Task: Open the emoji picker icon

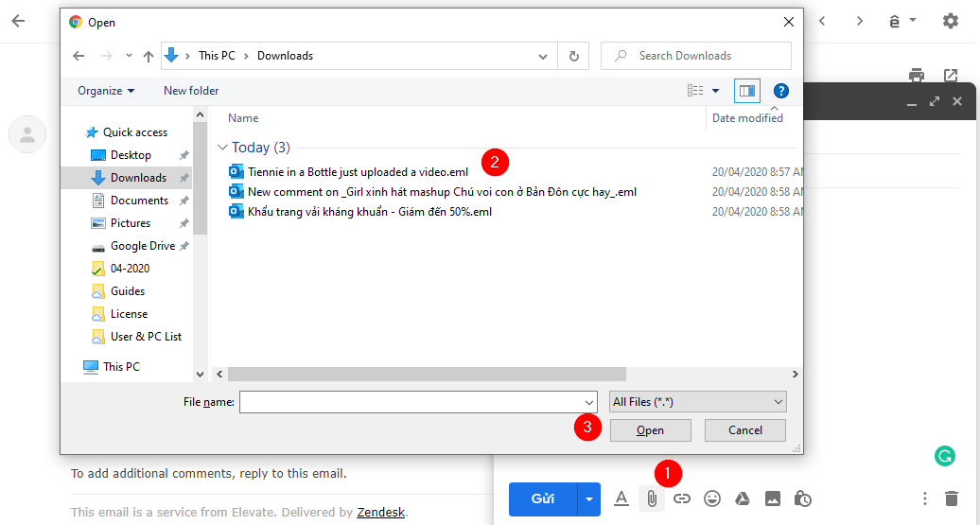Action: (712, 499)
